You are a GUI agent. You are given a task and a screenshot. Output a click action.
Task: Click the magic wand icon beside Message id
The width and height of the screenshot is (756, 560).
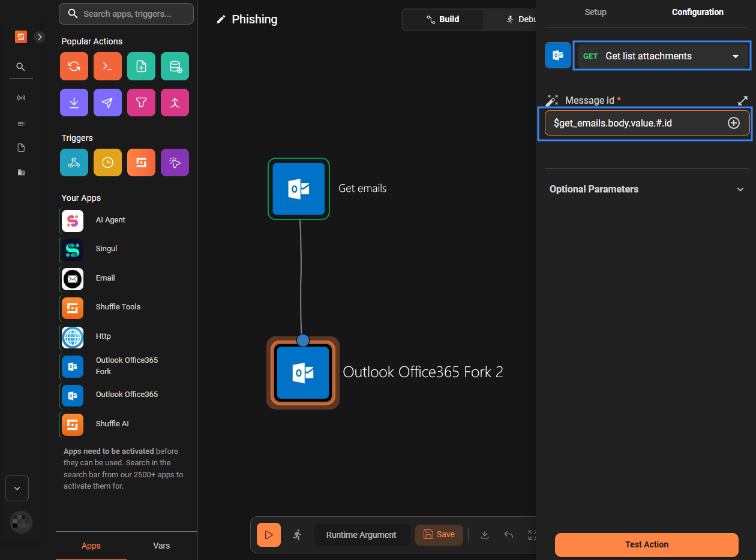552,100
